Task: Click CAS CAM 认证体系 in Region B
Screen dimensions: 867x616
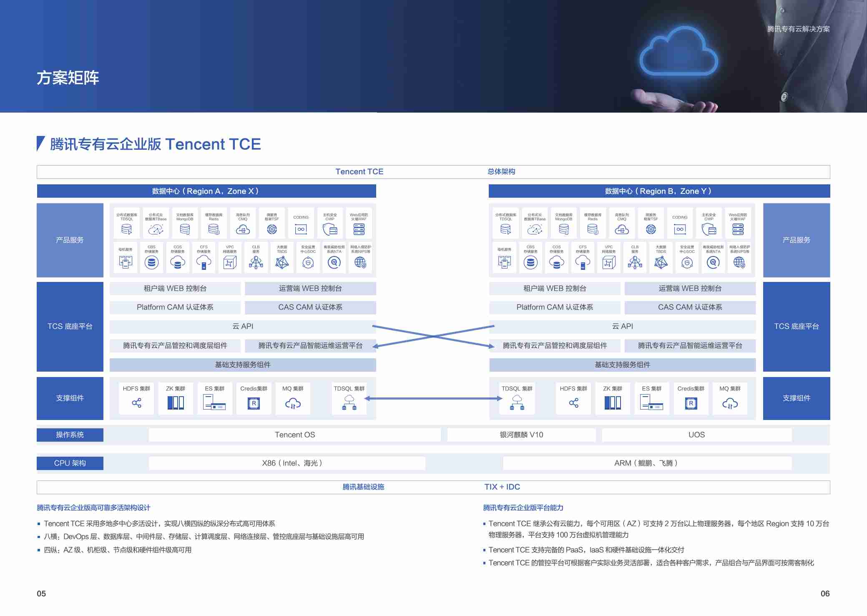Action: 690,307
